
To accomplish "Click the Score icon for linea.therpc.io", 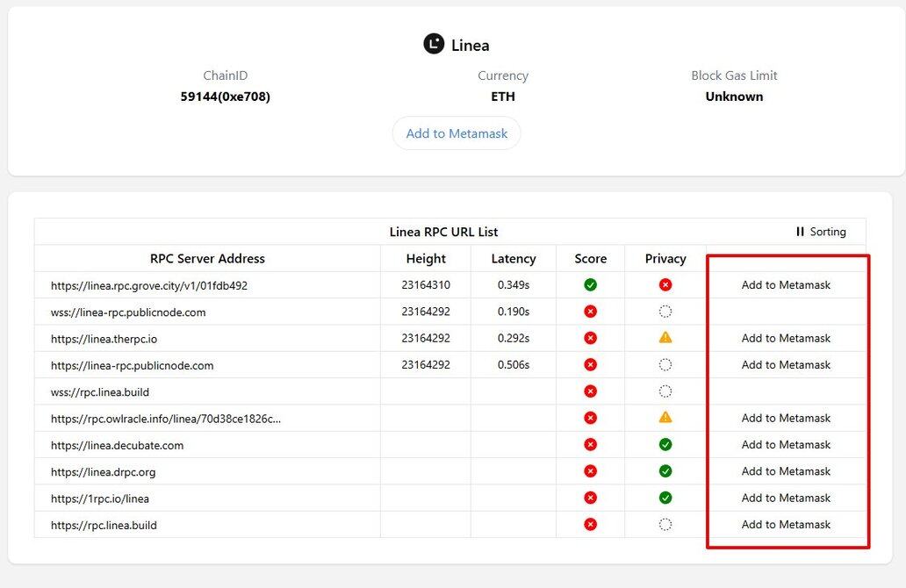I will tap(590, 338).
